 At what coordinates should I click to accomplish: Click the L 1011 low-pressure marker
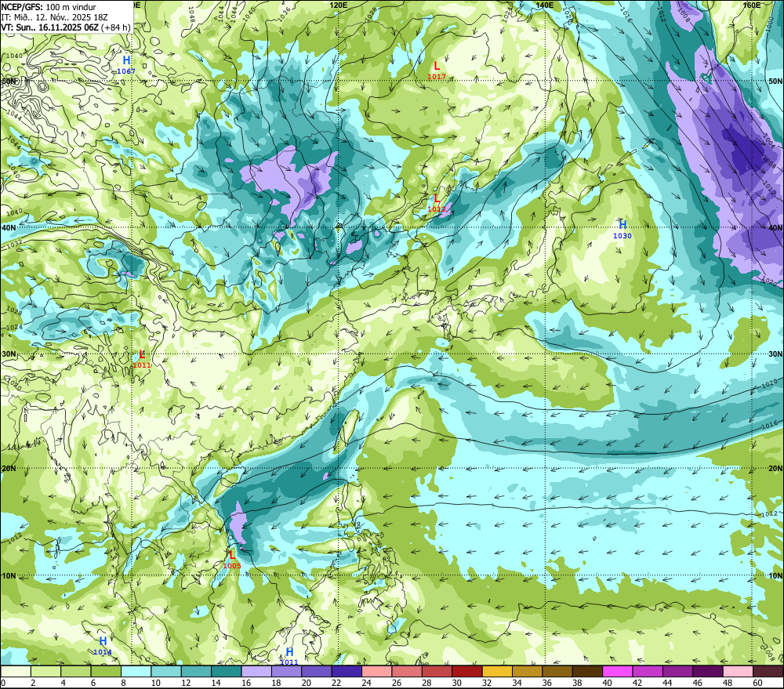141,359
